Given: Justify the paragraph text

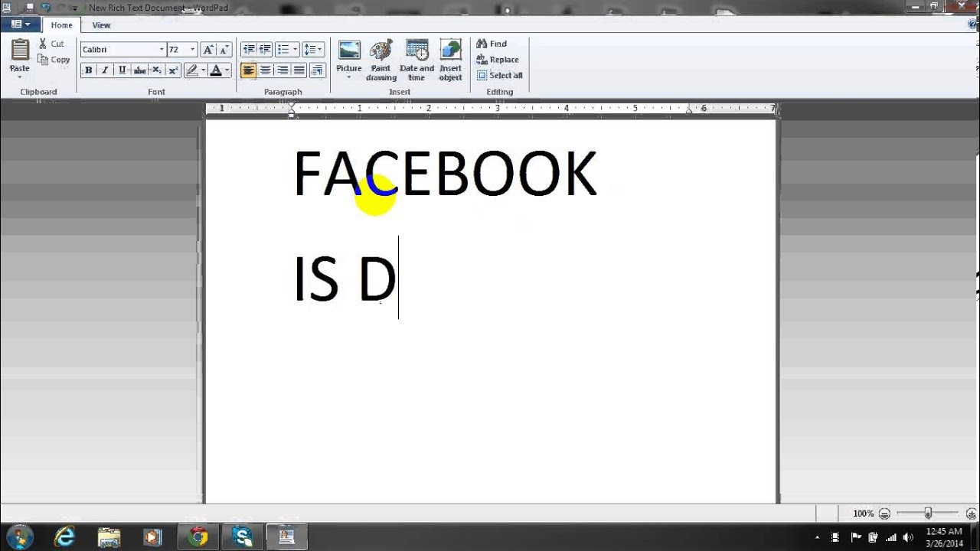Looking at the screenshot, I should [x=299, y=70].
